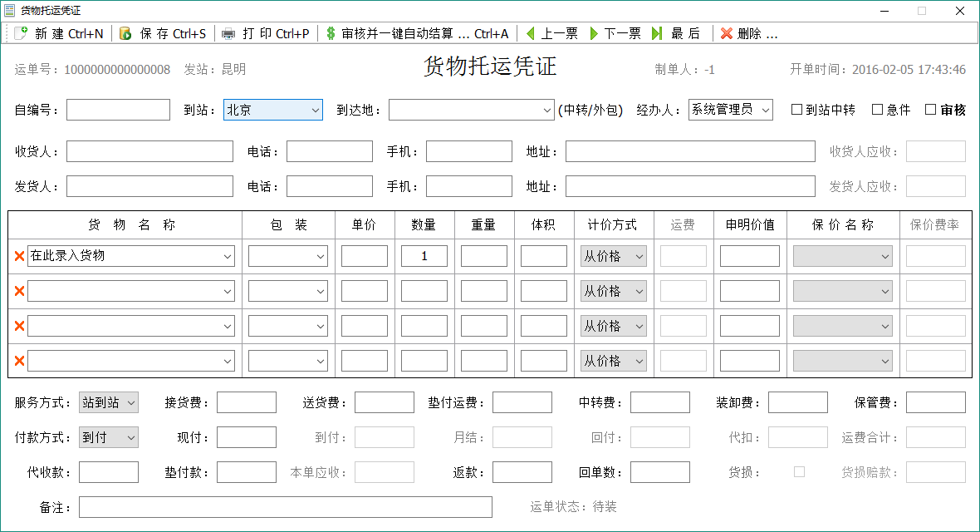Click the 新建 (New) toolbar icon
The image size is (980, 532).
click(20, 33)
